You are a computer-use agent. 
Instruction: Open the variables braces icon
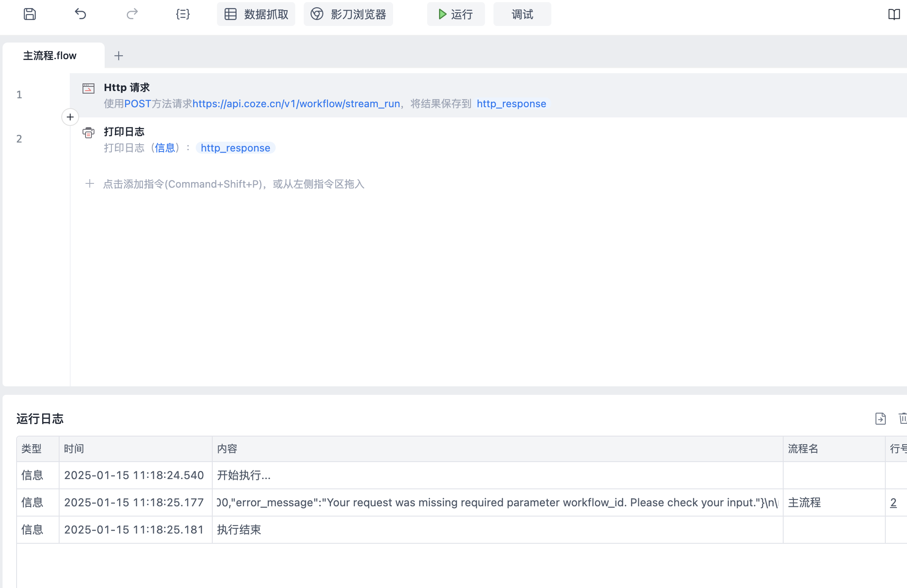click(183, 14)
